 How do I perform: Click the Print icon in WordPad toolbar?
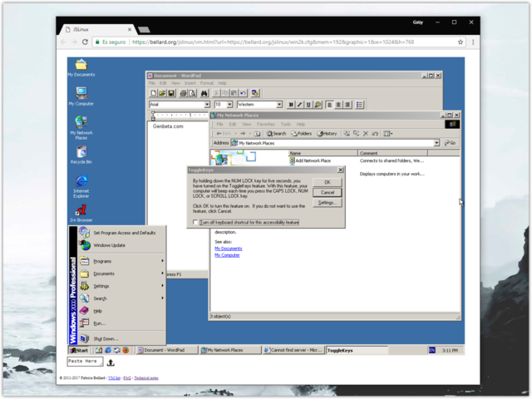click(x=183, y=93)
